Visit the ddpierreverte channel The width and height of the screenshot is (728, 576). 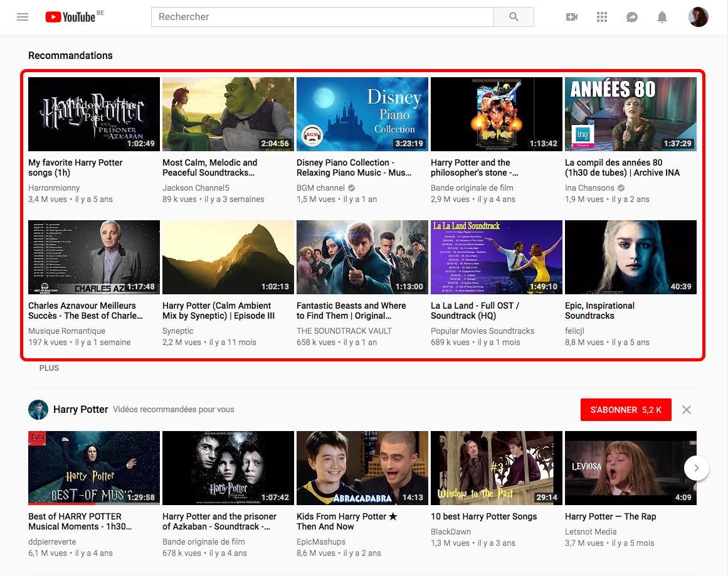52,542
